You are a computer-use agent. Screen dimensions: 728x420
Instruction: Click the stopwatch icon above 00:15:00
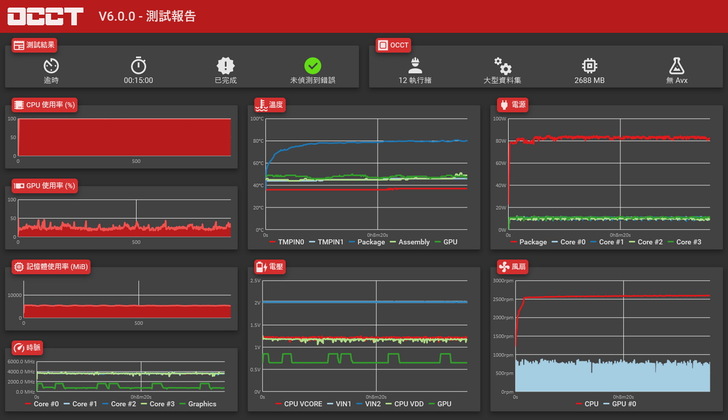tap(138, 65)
